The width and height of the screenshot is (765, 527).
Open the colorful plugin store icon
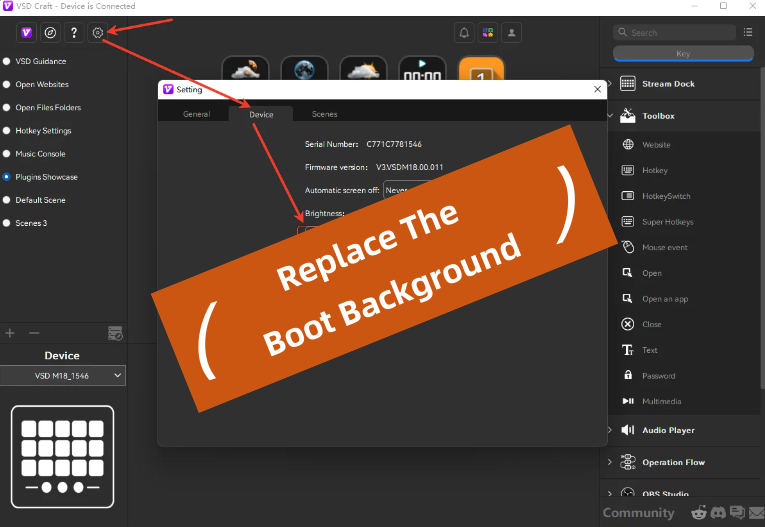pyautogui.click(x=488, y=33)
